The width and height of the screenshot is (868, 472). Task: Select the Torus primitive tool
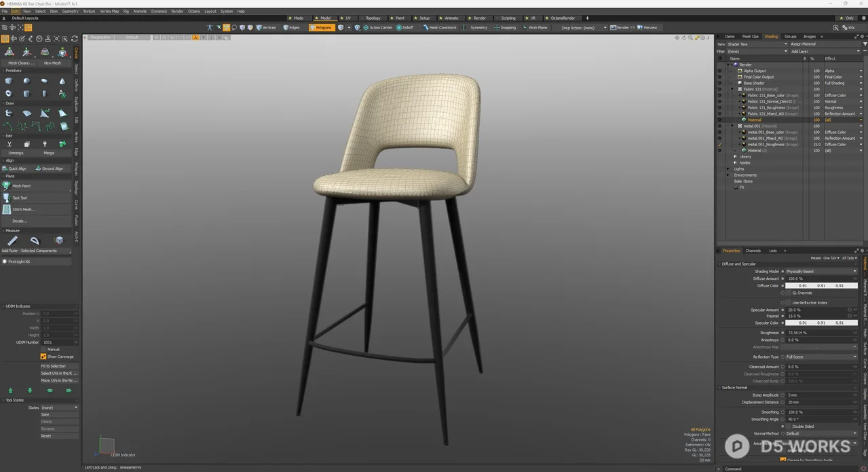pos(9,94)
